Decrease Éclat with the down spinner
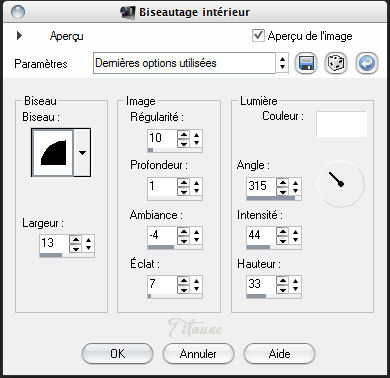This screenshot has width=390, height=378. pyautogui.click(x=183, y=289)
